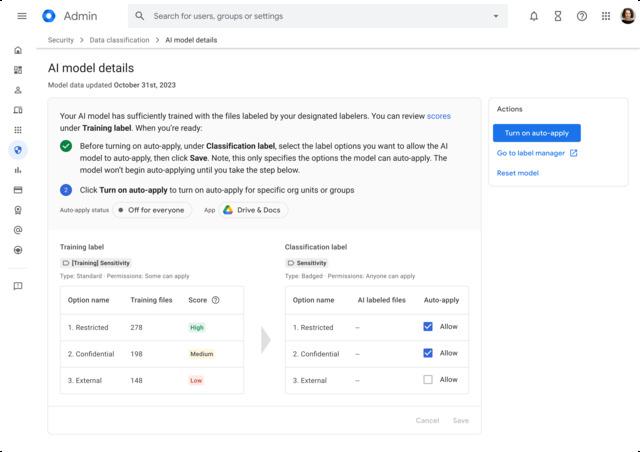
Task: Click the notifications bell icon
Action: [x=534, y=16]
